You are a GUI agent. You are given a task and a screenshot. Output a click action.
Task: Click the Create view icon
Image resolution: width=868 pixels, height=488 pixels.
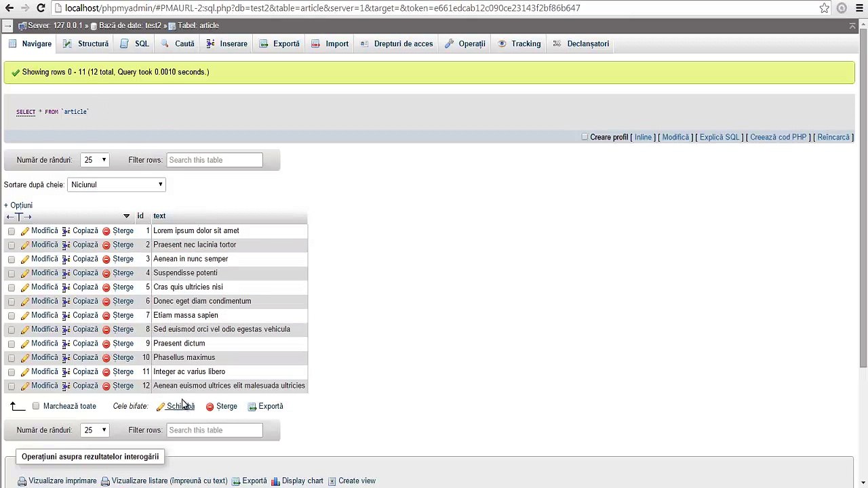point(332,481)
